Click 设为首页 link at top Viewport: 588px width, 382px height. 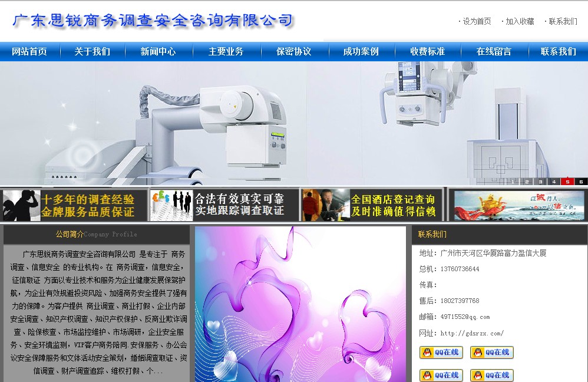477,21
